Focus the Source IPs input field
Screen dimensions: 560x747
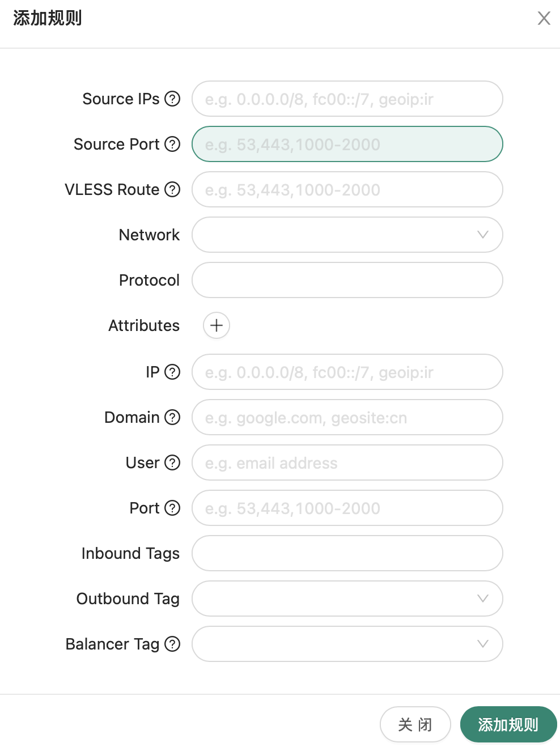pyautogui.click(x=347, y=99)
